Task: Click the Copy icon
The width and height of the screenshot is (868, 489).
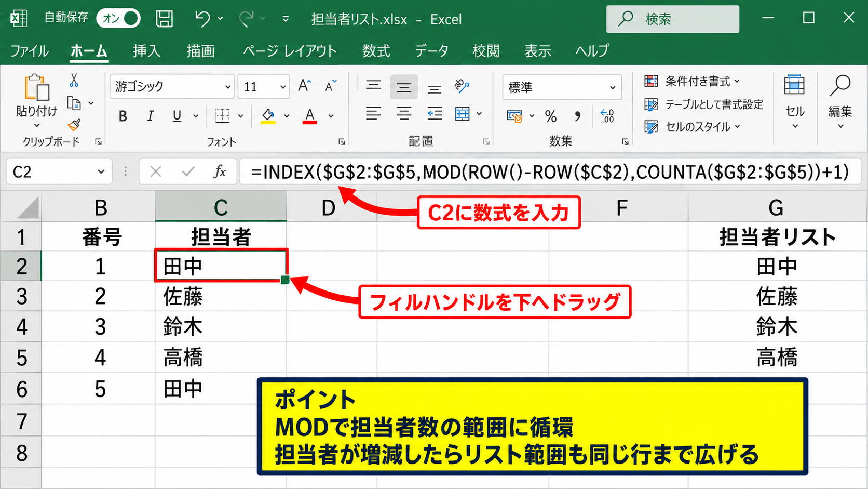Action: (x=74, y=103)
